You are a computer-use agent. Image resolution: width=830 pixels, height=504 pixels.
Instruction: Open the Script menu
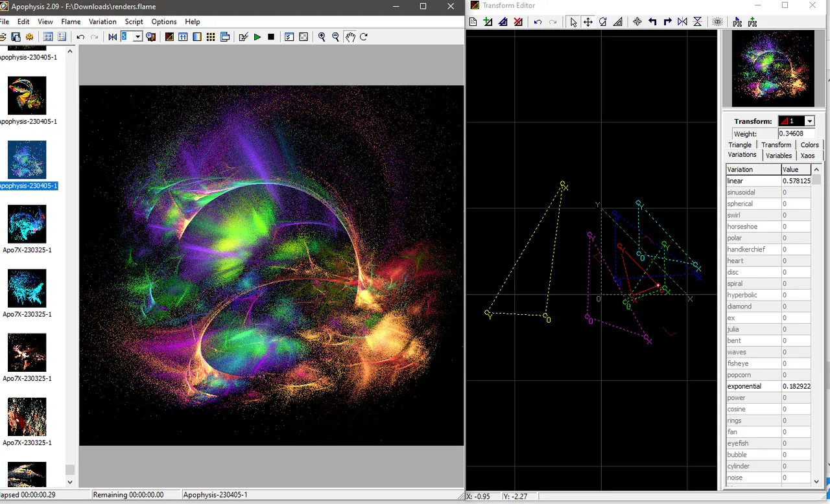(134, 21)
